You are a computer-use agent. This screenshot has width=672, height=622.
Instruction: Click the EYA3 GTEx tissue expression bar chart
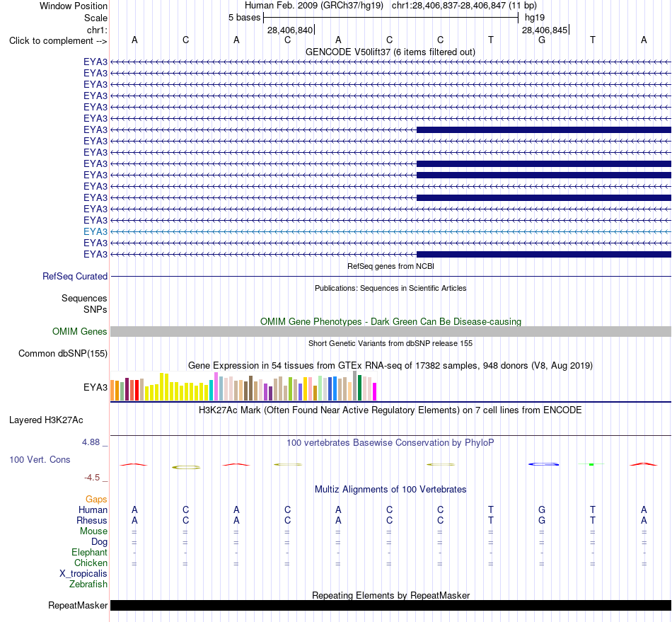pos(243,386)
